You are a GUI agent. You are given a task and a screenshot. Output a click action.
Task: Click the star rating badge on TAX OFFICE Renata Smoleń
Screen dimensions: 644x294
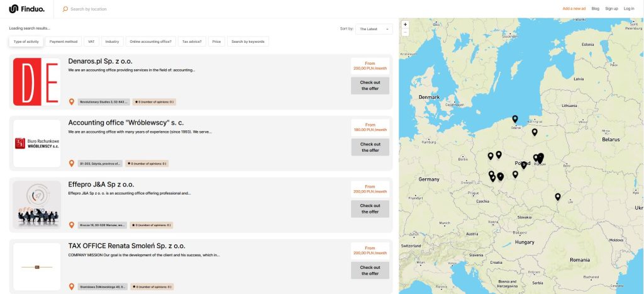(x=152, y=286)
